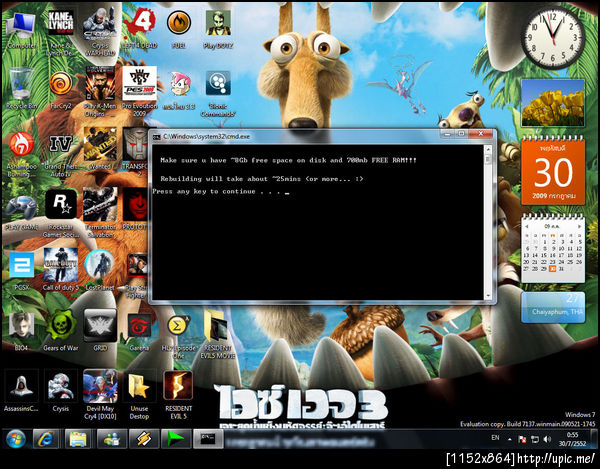Open the Play DotZ shortcut

pyautogui.click(x=218, y=29)
